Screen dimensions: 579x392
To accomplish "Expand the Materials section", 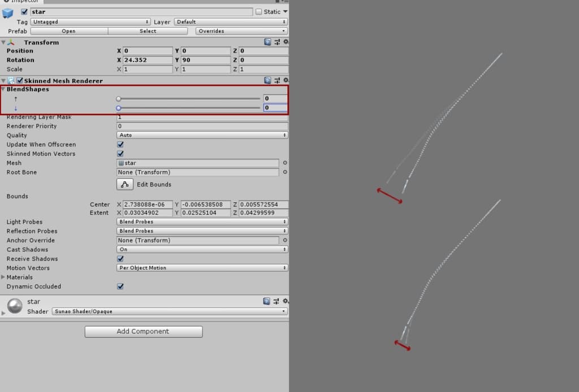I will point(3,277).
